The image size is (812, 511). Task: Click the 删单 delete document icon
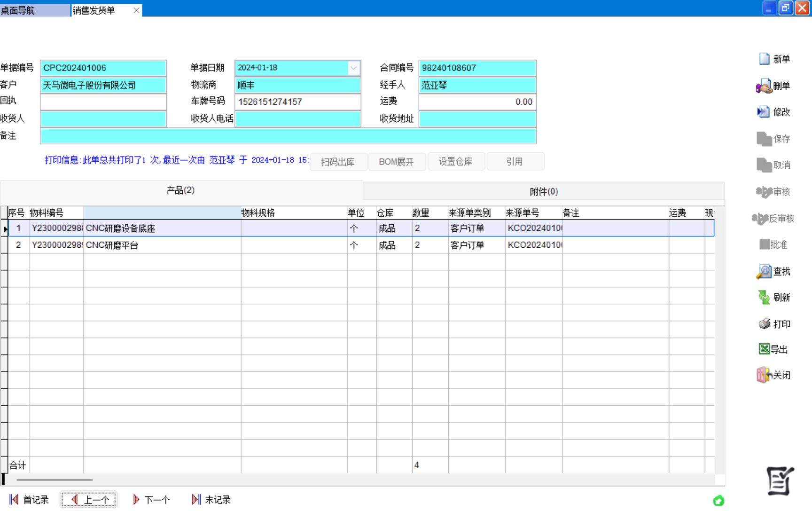(x=764, y=86)
